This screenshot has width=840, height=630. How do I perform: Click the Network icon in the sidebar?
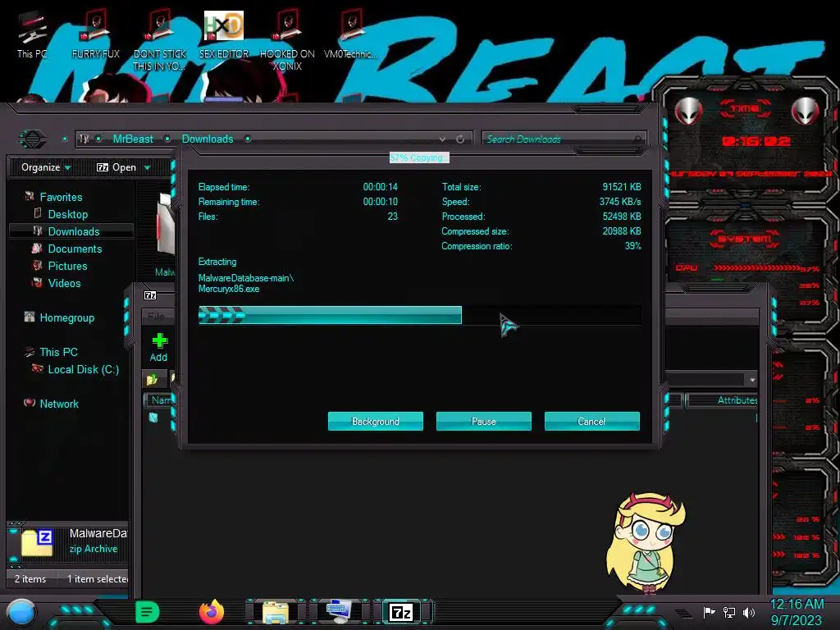click(x=30, y=403)
